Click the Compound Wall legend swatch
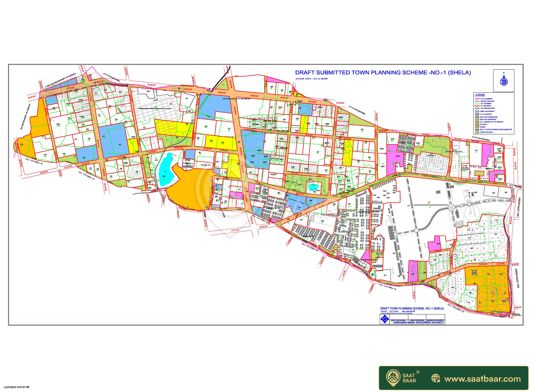The image size is (535, 392). (x=477, y=132)
